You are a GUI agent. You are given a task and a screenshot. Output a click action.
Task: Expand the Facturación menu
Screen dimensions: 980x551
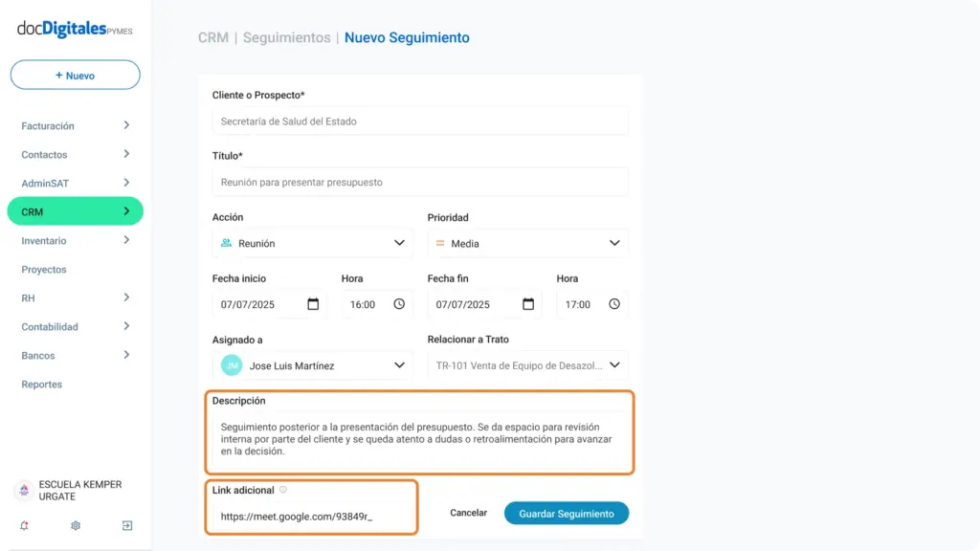(75, 125)
